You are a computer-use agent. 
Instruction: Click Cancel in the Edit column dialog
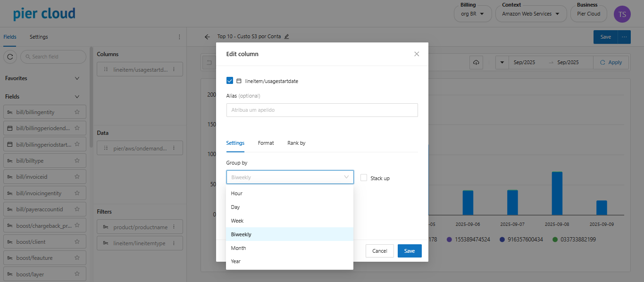coord(379,251)
